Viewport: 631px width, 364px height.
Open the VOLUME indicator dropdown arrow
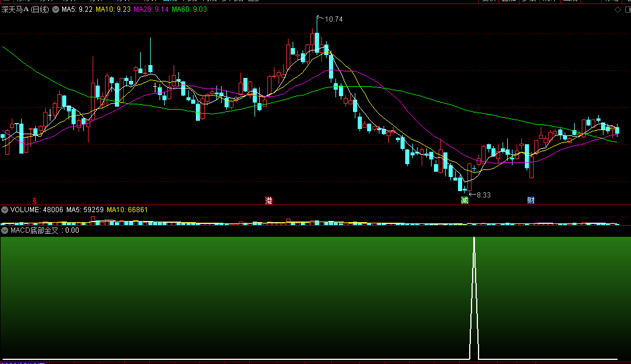click(x=5, y=210)
